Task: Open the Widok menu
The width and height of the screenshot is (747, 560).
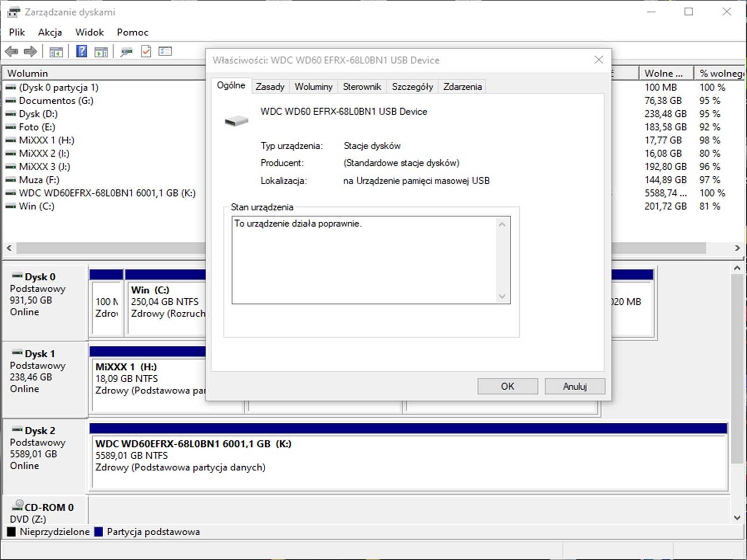Action: pos(90,32)
